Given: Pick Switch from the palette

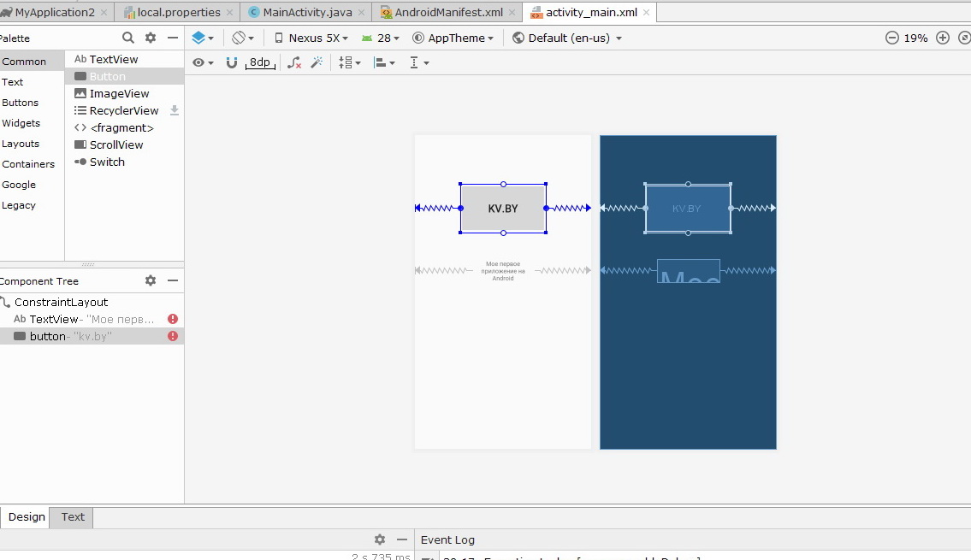Looking at the screenshot, I should coord(124,162).
